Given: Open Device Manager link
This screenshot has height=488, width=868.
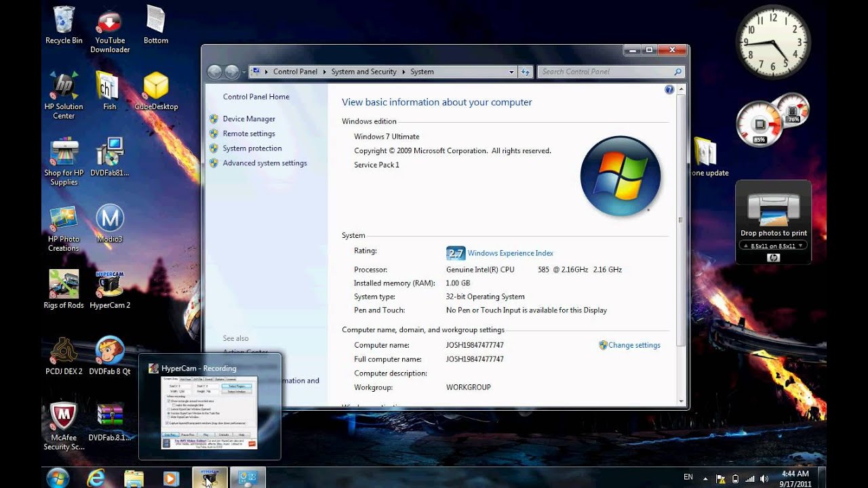Looking at the screenshot, I should [x=249, y=119].
